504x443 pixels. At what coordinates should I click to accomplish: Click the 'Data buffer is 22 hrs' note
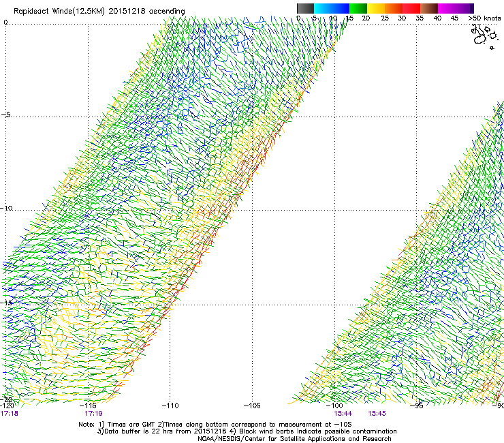point(247,431)
